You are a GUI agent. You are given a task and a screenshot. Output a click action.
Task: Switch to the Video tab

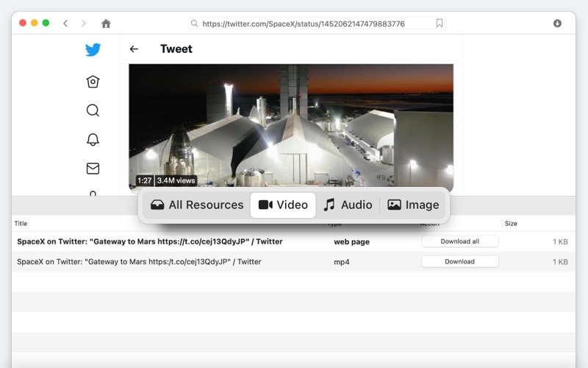pos(283,205)
